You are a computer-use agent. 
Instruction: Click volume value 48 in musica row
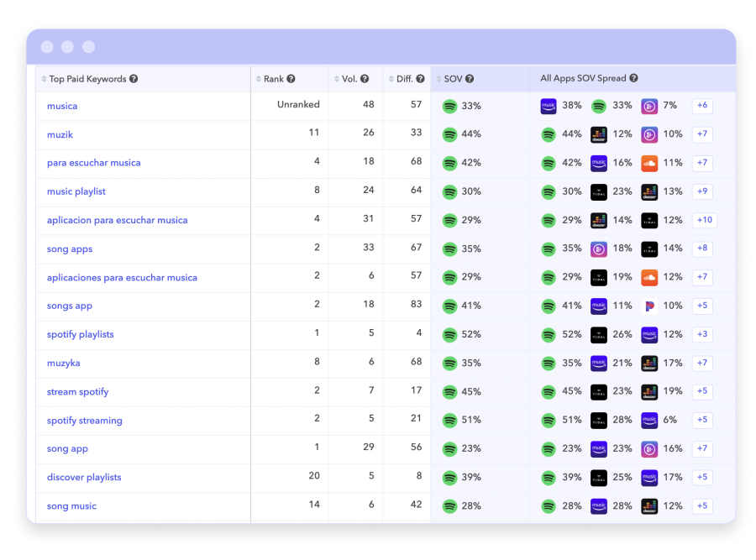(369, 105)
